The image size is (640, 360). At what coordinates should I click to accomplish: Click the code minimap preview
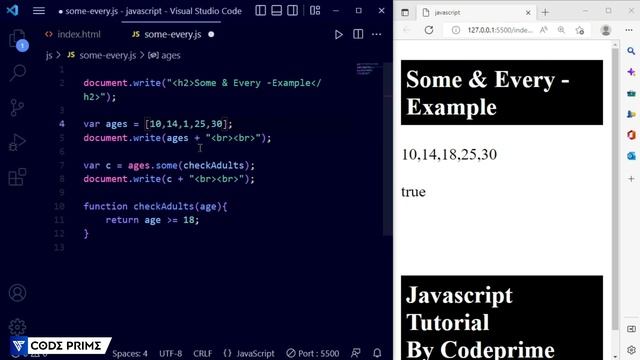[x=368, y=69]
